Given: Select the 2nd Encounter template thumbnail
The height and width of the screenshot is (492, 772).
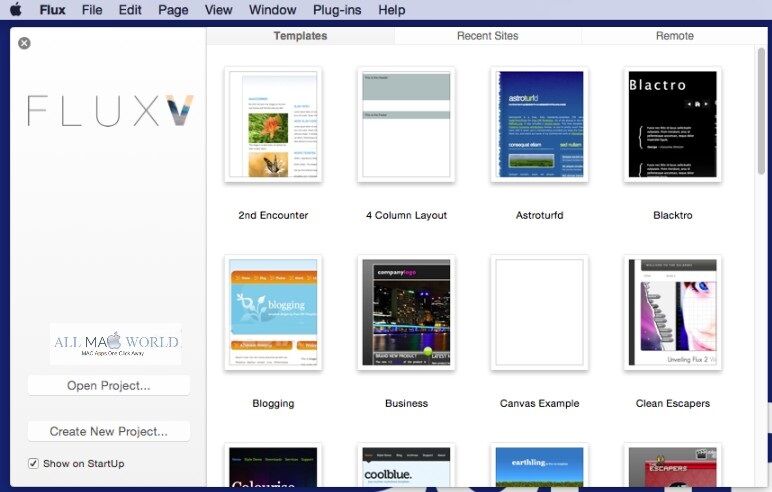Looking at the screenshot, I should point(273,124).
